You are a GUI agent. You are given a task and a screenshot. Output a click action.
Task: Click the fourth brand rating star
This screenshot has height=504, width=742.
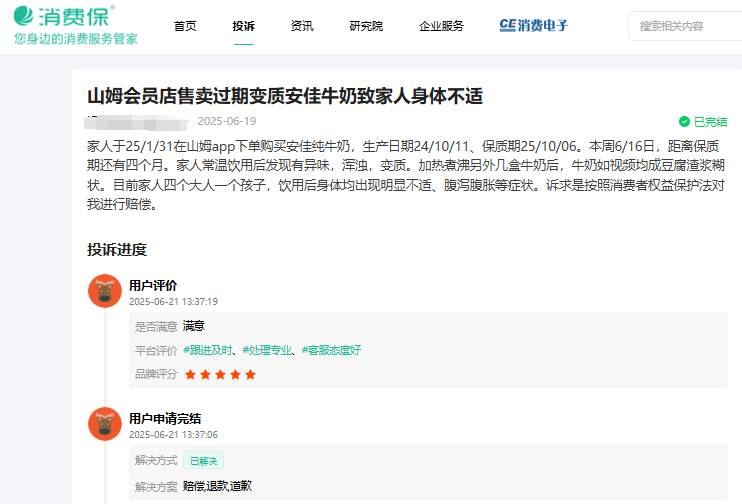(x=236, y=375)
